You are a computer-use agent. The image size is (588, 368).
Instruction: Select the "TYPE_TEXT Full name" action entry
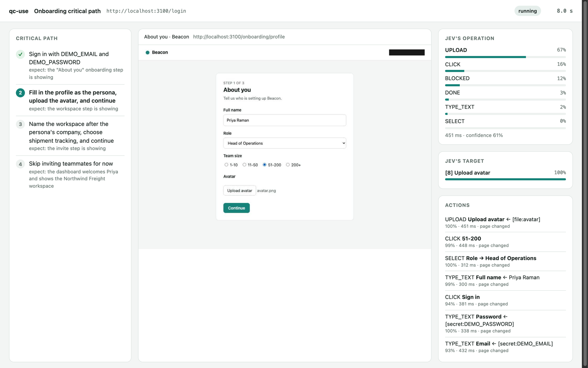click(505, 281)
